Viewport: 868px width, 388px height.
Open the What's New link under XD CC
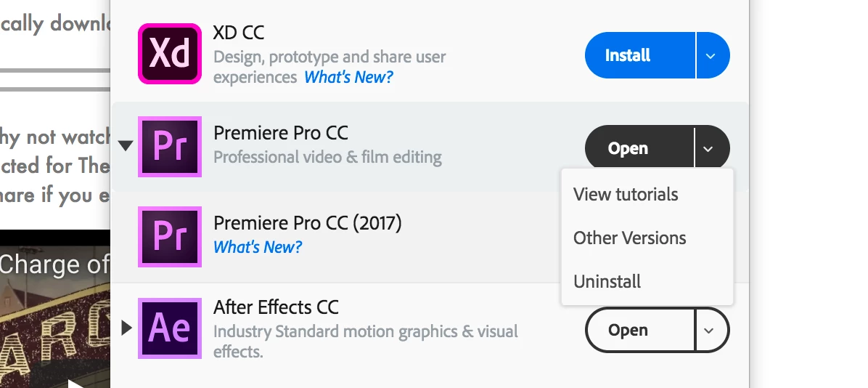[348, 77]
